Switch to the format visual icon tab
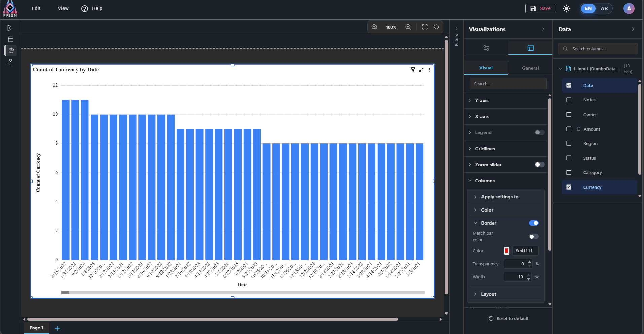The image size is (644, 334). pyautogui.click(x=530, y=48)
